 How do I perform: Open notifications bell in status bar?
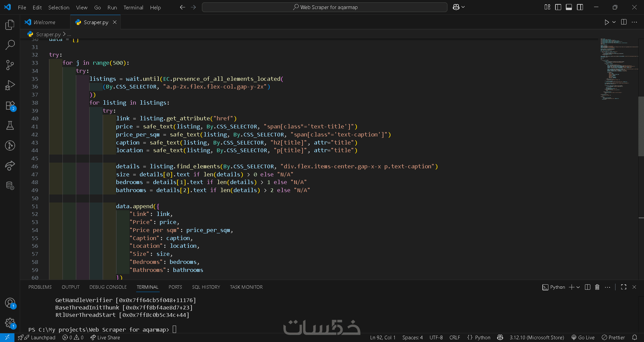click(635, 337)
